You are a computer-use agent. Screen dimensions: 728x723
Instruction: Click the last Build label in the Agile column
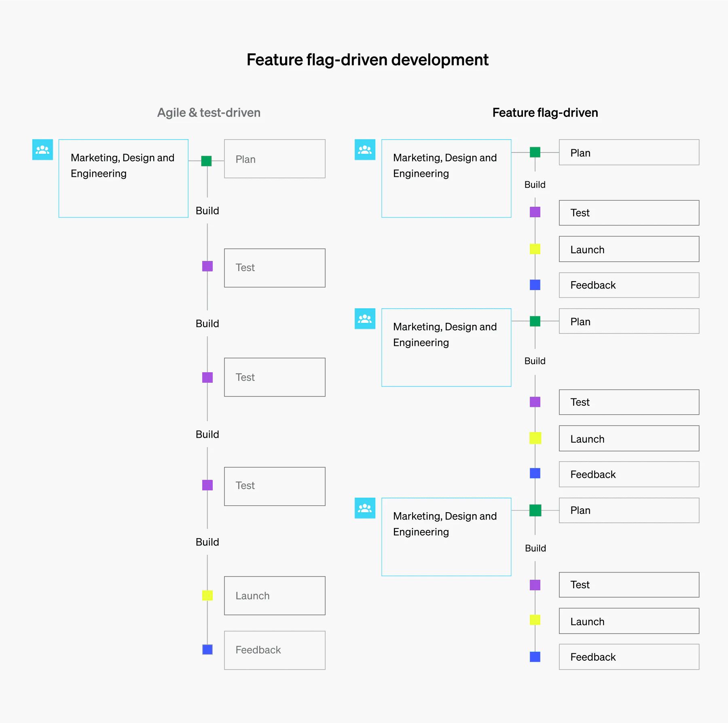pos(207,542)
